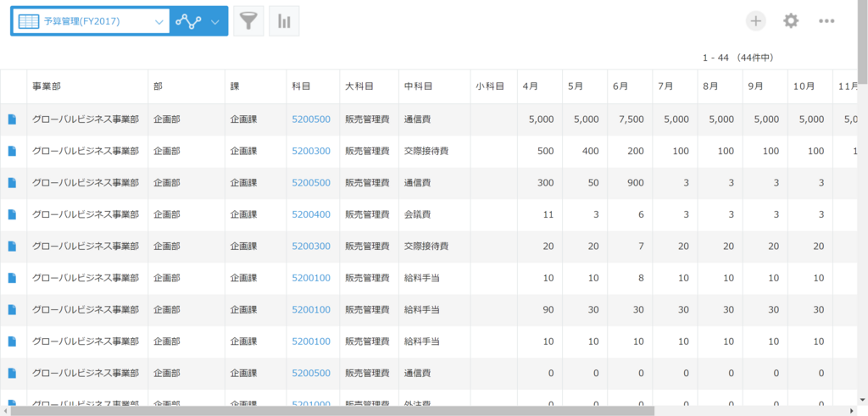Screen dimensions: 868x416
Task: Click the vertical scrollbar on the right
Action: [x=863, y=42]
